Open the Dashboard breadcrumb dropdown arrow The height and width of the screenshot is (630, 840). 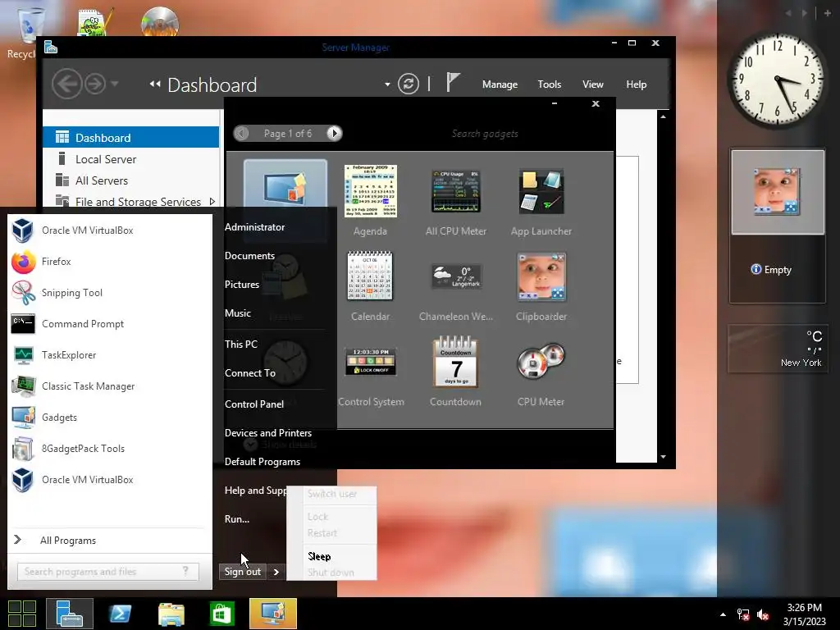[387, 84]
